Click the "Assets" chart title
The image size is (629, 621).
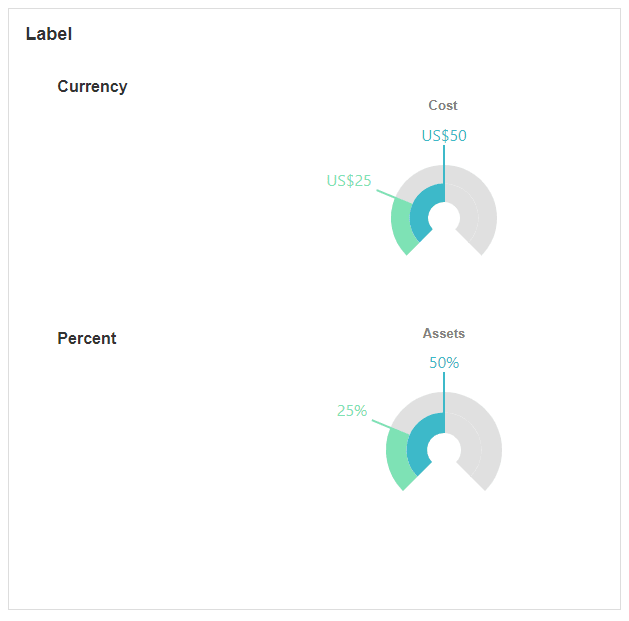444,333
